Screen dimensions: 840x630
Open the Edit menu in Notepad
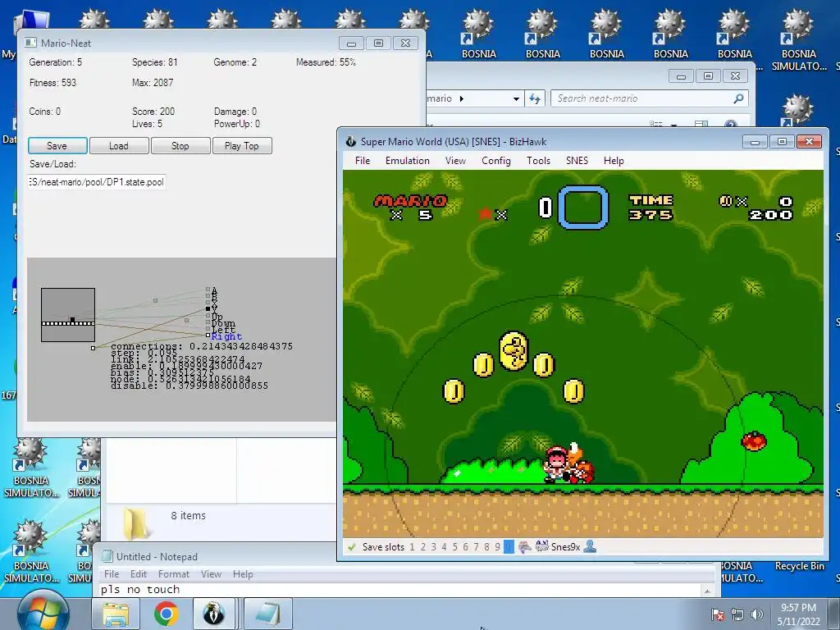coord(138,573)
